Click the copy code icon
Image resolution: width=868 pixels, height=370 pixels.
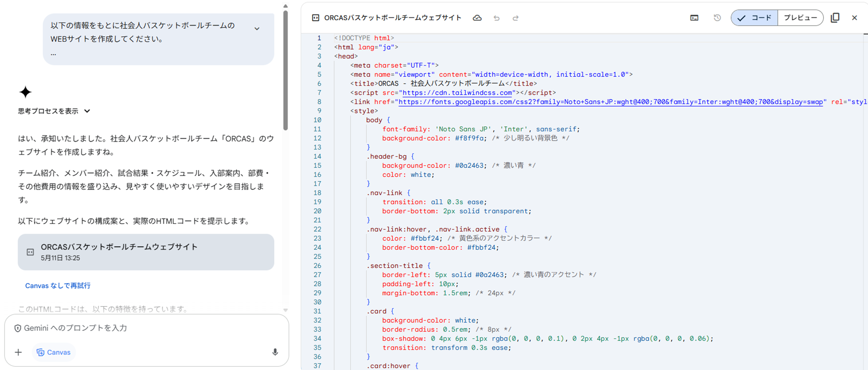pyautogui.click(x=835, y=18)
